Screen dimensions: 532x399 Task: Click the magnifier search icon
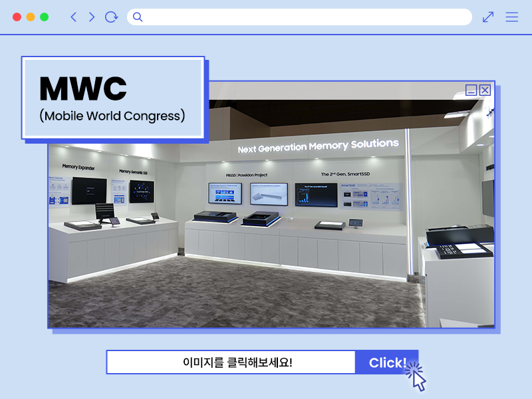(138, 17)
